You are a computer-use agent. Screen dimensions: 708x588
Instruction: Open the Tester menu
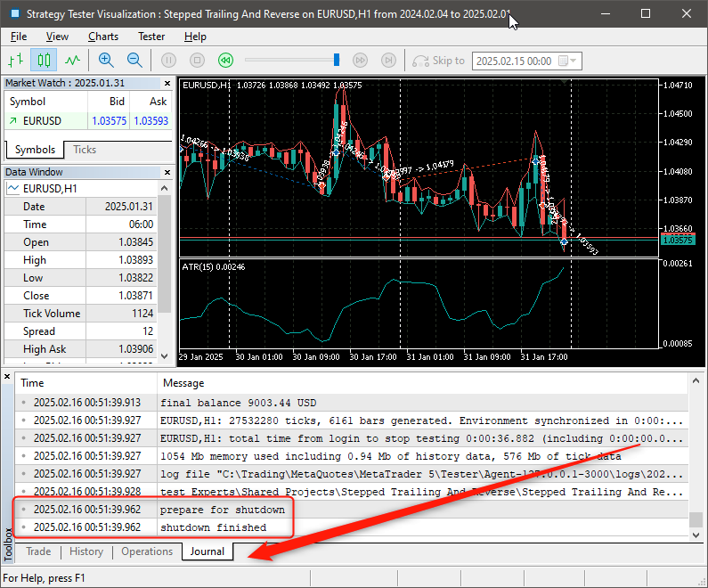point(151,37)
